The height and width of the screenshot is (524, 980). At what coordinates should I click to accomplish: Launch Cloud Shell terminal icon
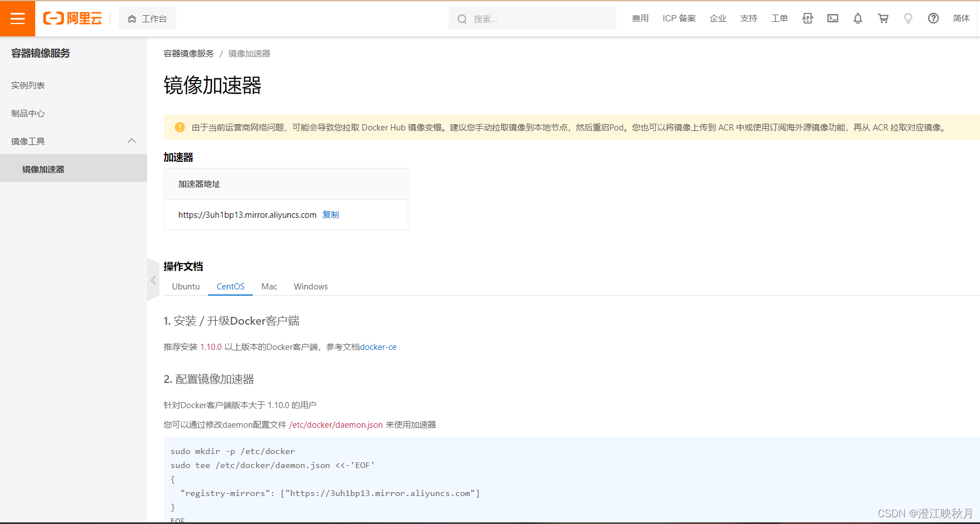tap(833, 18)
